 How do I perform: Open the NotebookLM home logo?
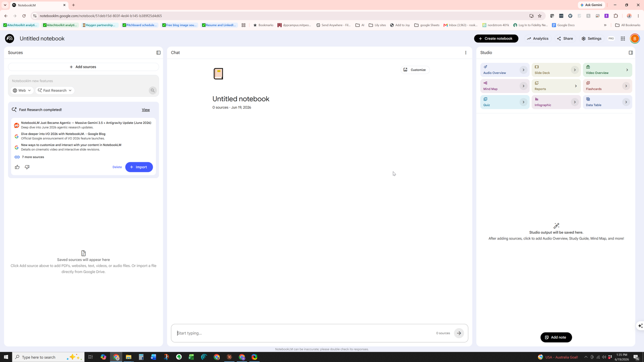[x=10, y=39]
